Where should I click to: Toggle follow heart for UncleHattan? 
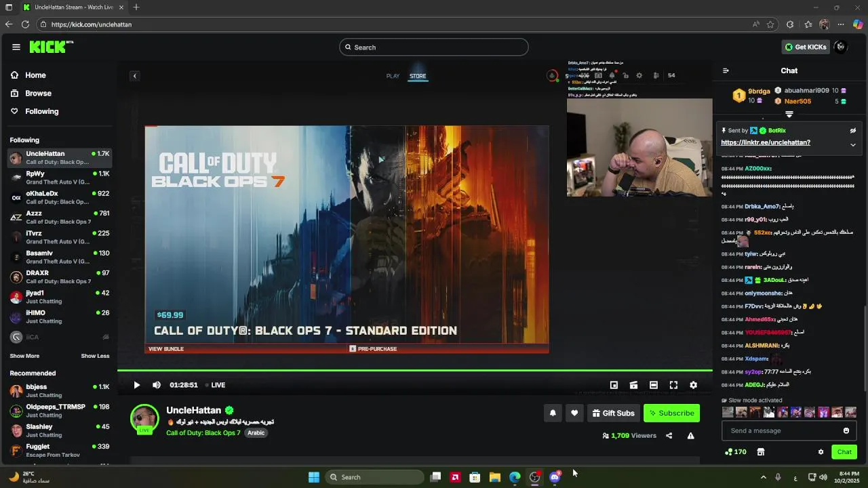[574, 413]
